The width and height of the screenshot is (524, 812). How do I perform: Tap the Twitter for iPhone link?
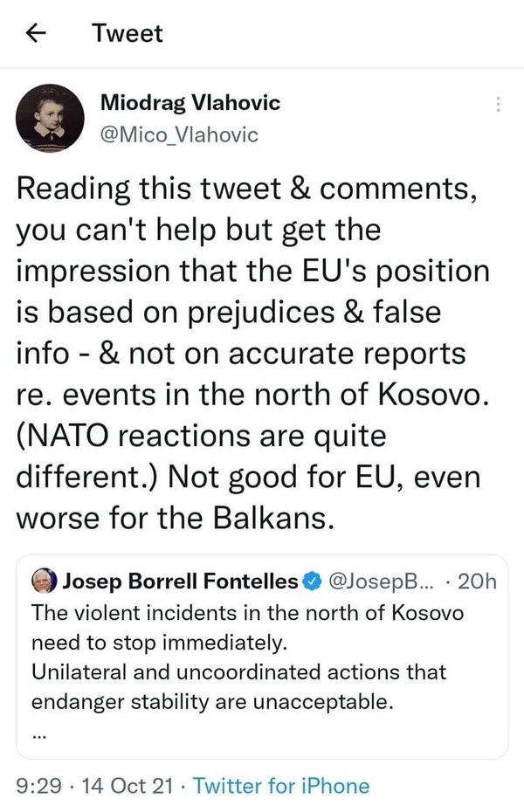click(x=282, y=786)
